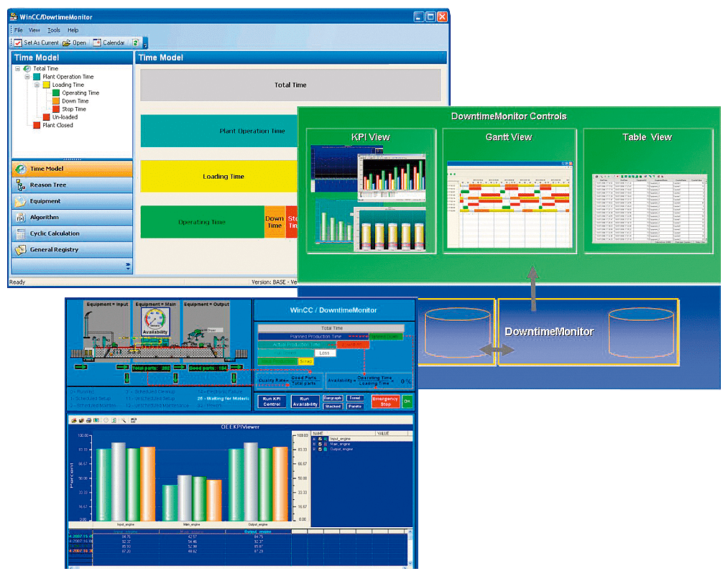Open the View menu
Screen dimensions: 728x576
pyautogui.click(x=34, y=30)
